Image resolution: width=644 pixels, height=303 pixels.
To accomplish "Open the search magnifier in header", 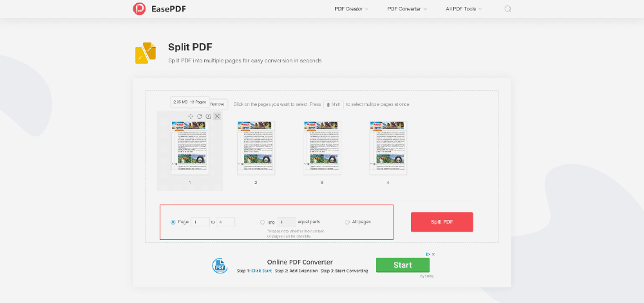I will pos(507,9).
